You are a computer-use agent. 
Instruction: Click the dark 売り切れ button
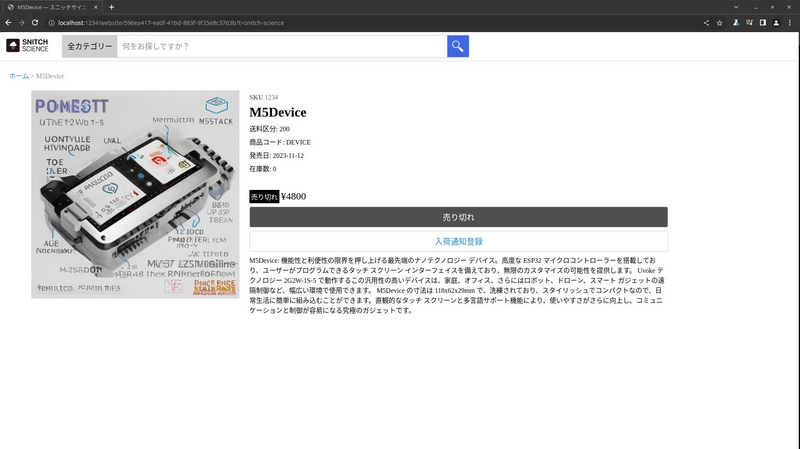[x=458, y=217]
